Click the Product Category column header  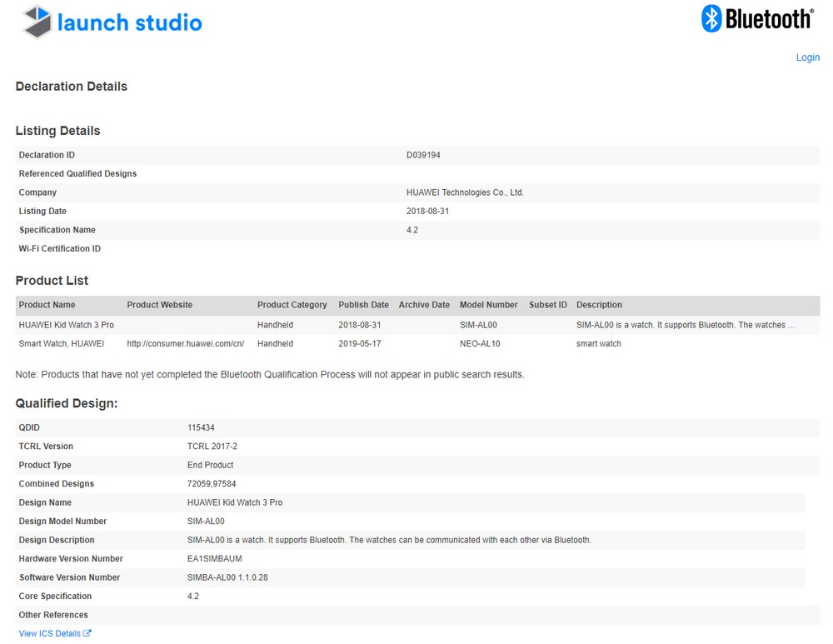292,305
